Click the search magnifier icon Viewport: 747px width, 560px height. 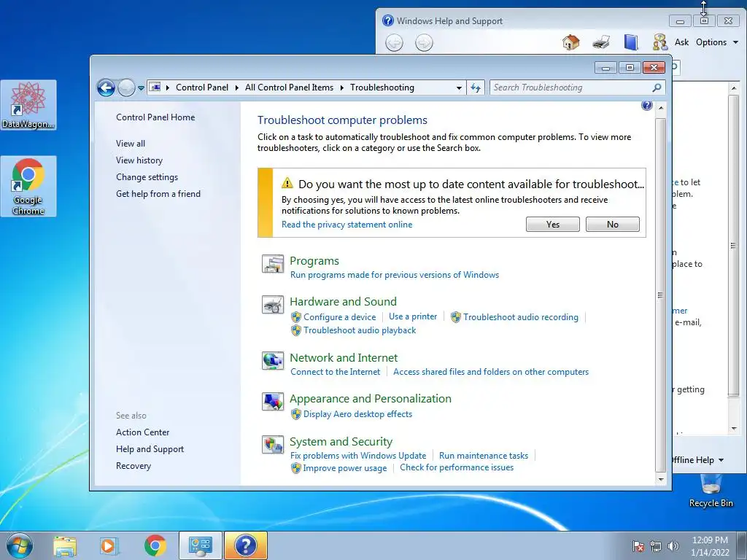pos(657,87)
